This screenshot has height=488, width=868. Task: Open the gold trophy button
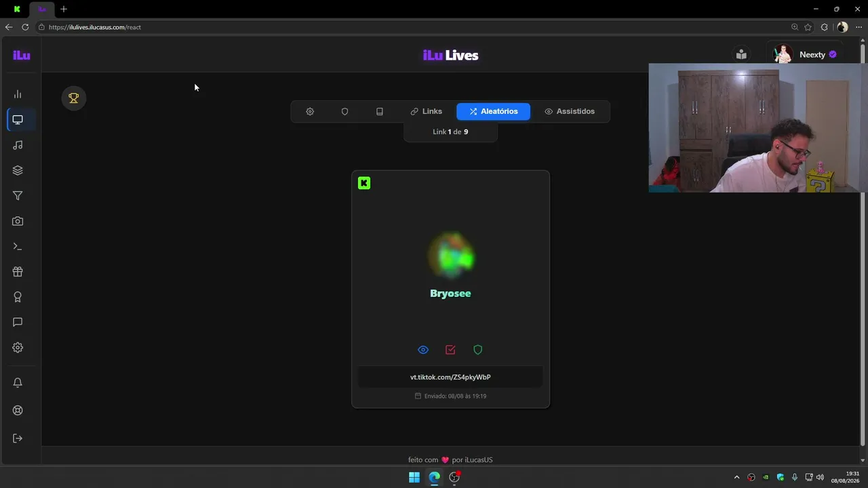click(x=74, y=98)
